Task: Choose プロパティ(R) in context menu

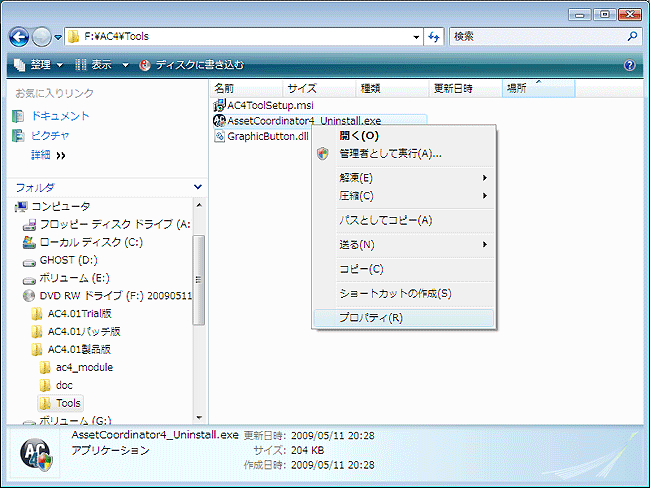Action: click(370, 318)
